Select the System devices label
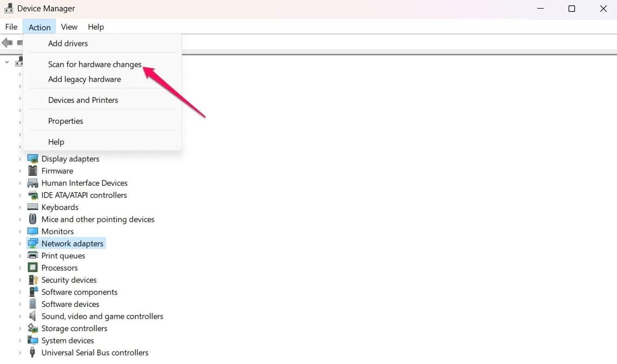 coord(68,341)
